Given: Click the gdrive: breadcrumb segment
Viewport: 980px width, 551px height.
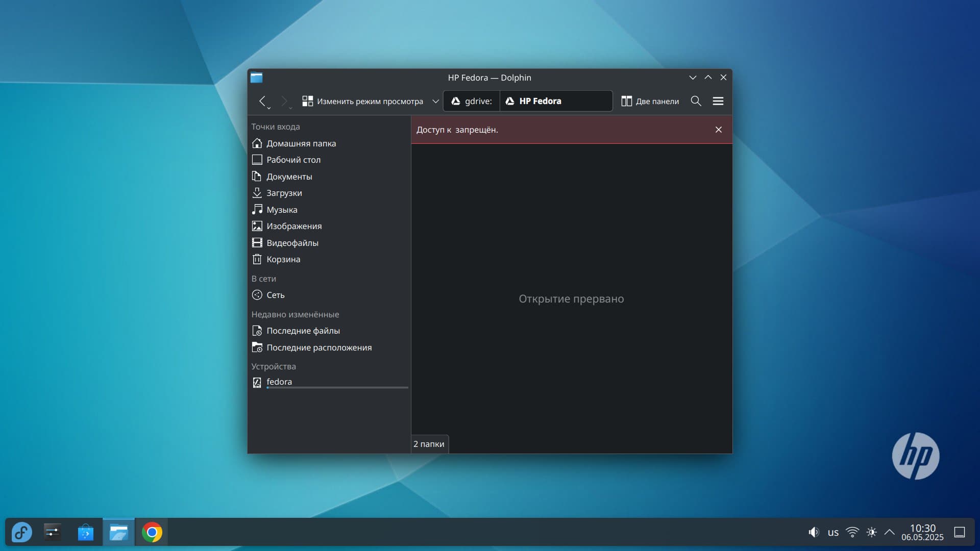Looking at the screenshot, I should pyautogui.click(x=472, y=101).
